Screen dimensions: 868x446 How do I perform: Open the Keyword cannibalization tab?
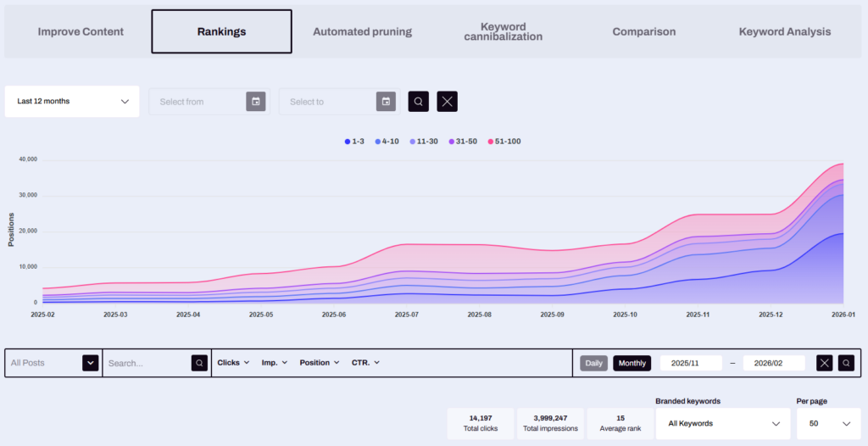(504, 32)
